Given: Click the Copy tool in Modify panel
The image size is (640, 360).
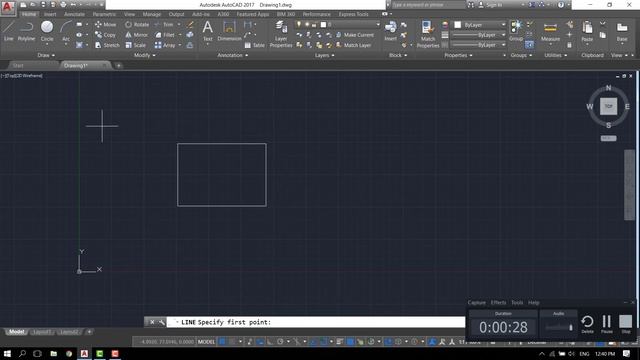Looking at the screenshot, I should [x=106, y=35].
